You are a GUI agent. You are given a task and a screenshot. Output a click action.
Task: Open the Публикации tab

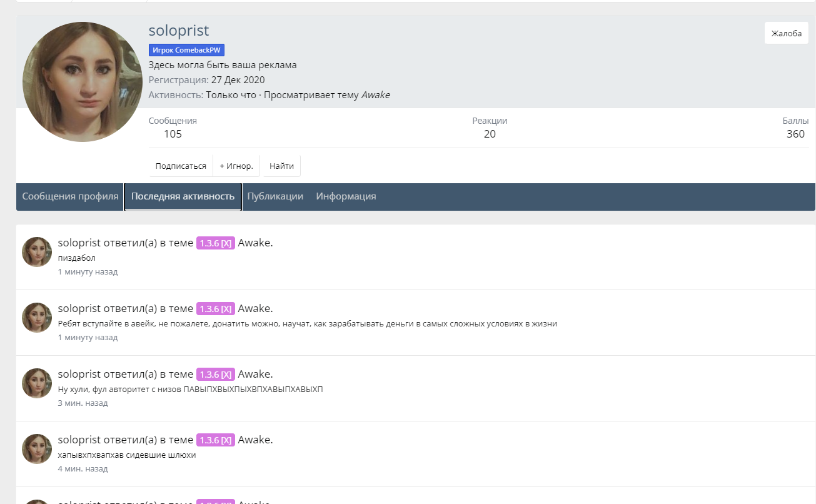coord(275,196)
